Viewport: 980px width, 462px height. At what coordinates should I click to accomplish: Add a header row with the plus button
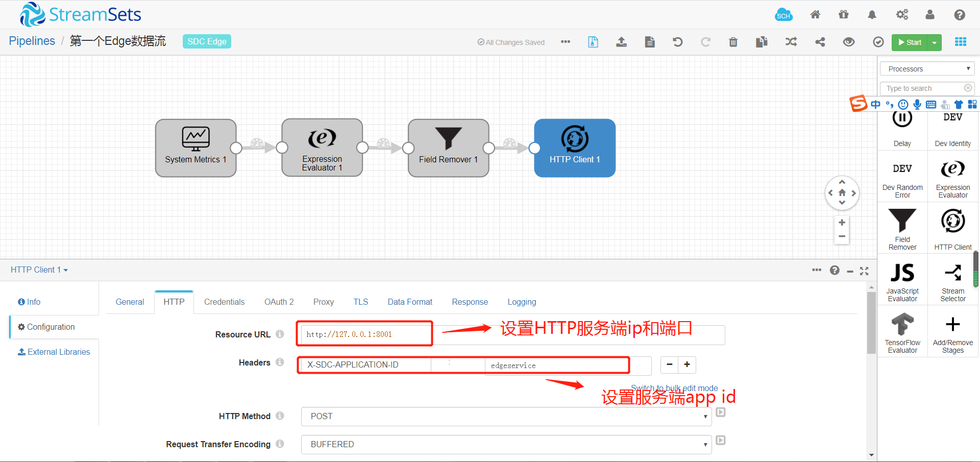click(x=687, y=364)
